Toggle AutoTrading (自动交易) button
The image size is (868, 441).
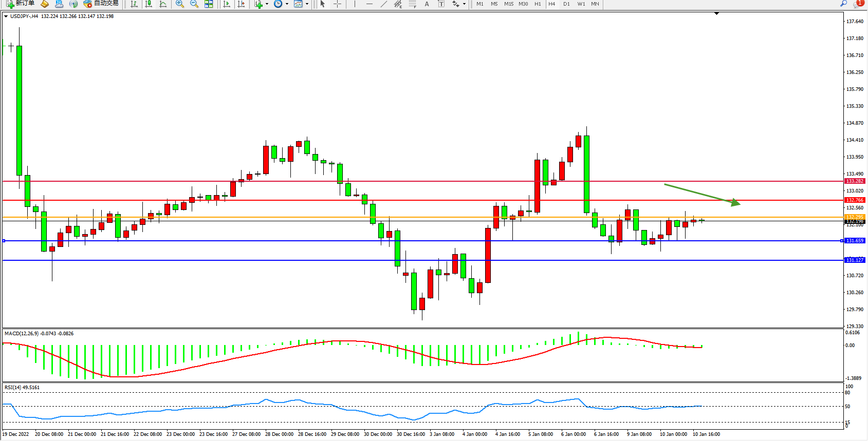(x=101, y=4)
